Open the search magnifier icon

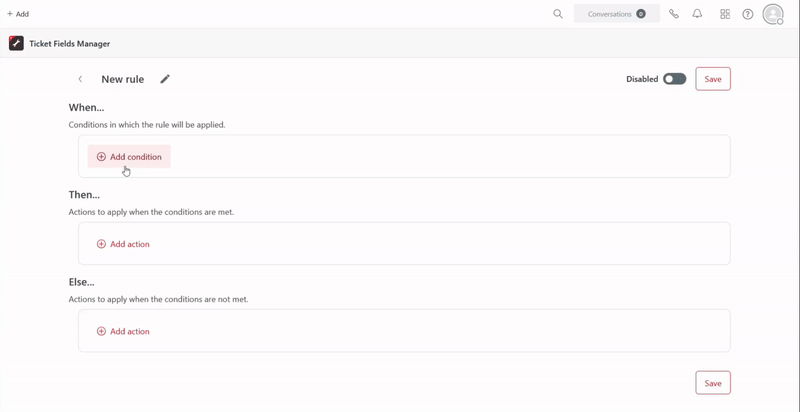(558, 14)
